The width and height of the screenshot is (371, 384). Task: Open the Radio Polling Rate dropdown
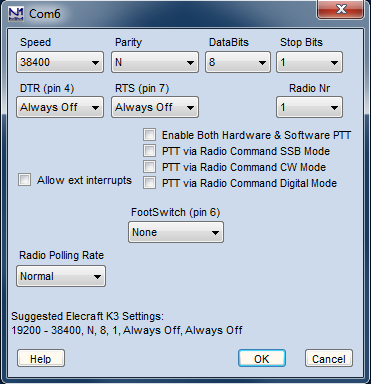pos(61,276)
